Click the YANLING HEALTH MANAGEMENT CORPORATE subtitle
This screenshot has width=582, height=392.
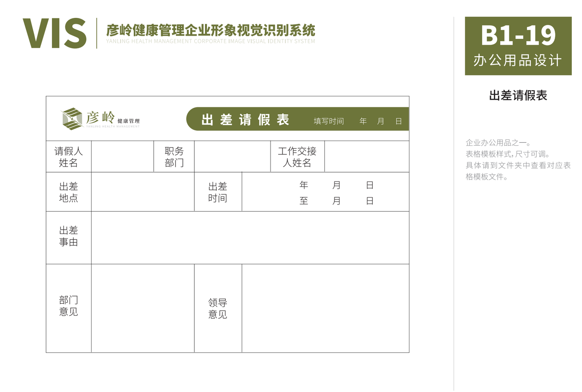(x=210, y=41)
